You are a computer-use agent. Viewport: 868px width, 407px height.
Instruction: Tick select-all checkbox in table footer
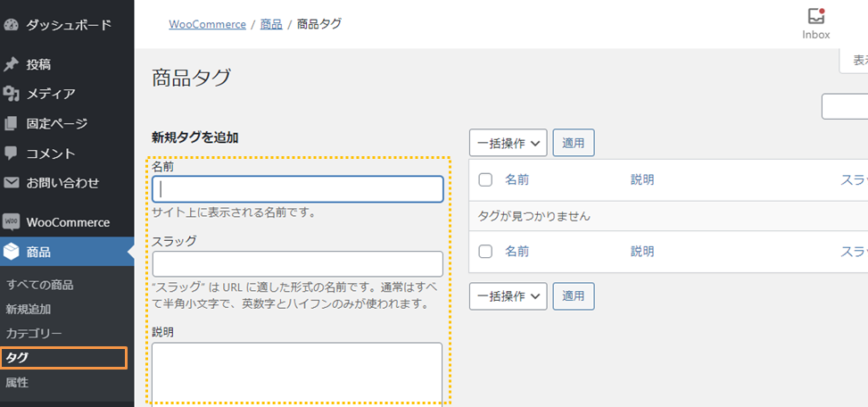pyautogui.click(x=485, y=252)
